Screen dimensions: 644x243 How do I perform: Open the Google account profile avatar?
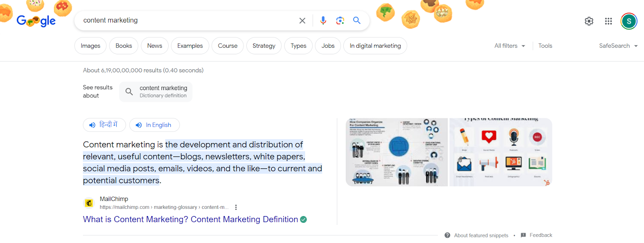[629, 21]
